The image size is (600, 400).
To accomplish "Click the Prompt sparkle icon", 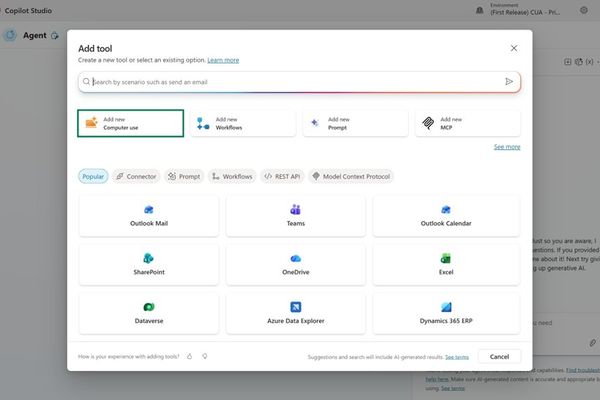I will [x=315, y=123].
